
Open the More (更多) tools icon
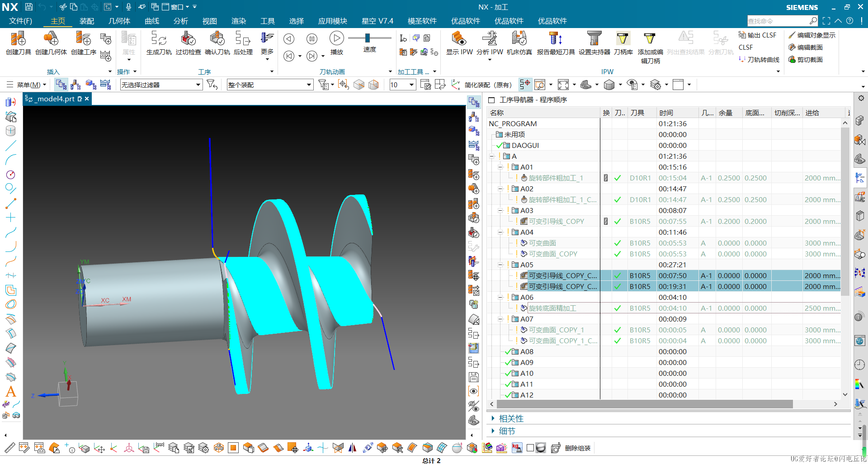point(267,38)
